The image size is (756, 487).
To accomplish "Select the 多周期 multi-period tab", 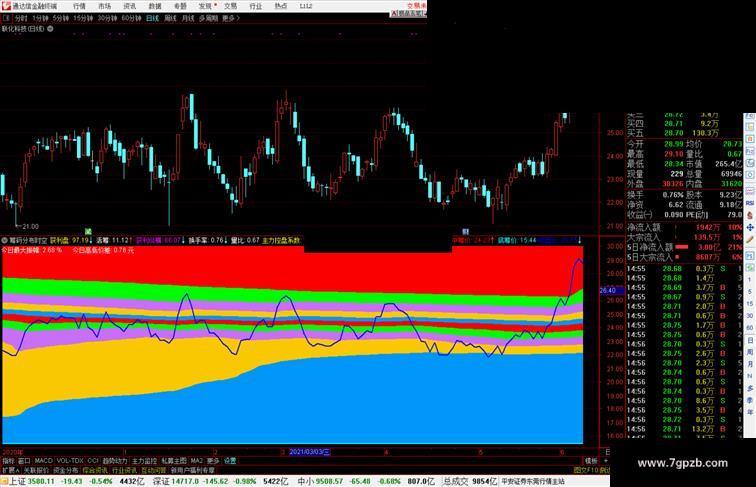I will point(208,18).
